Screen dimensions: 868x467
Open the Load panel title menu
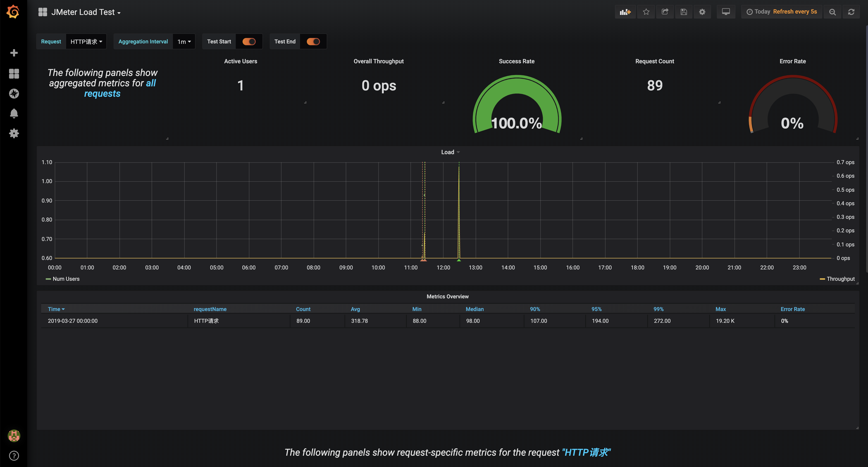point(450,152)
